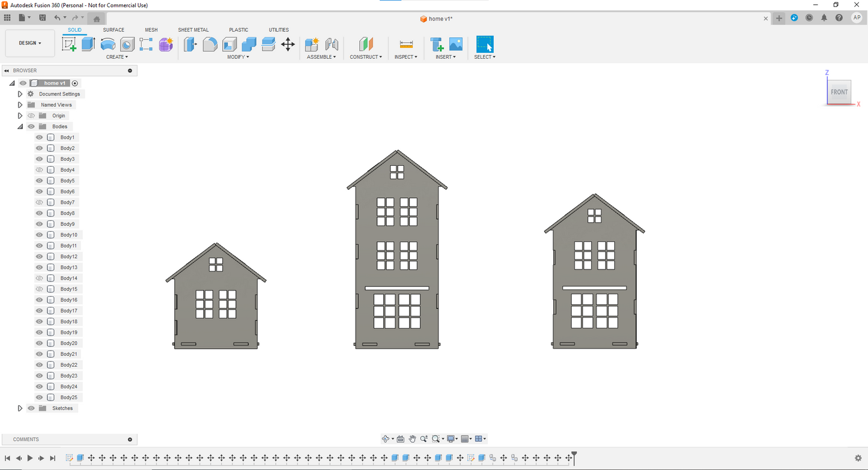Jump to timeline beginning
The image size is (868, 470).
tap(7, 458)
